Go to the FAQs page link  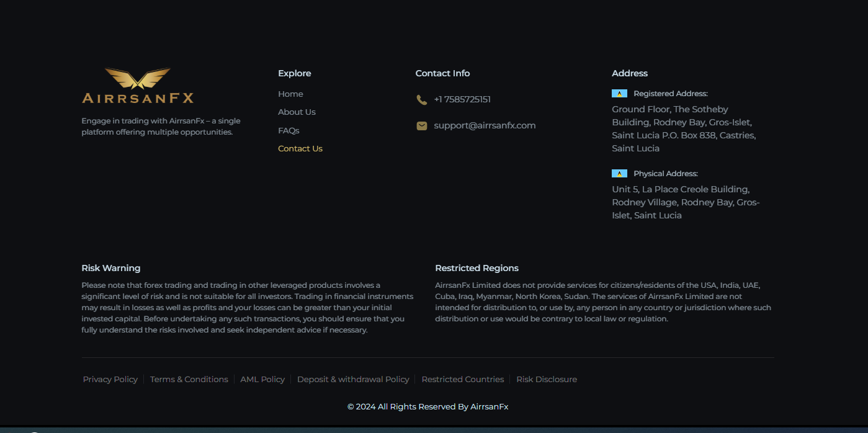(x=289, y=131)
